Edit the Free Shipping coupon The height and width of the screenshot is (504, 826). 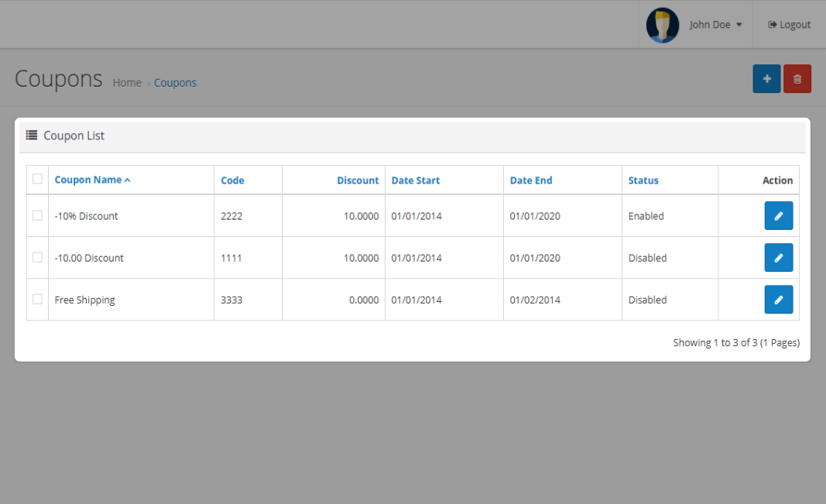pyautogui.click(x=778, y=300)
